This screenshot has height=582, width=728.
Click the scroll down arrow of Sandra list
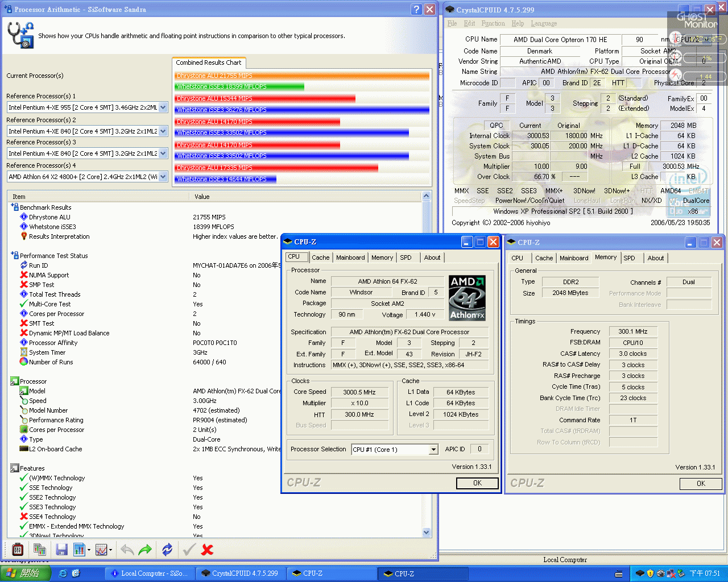[x=427, y=533]
